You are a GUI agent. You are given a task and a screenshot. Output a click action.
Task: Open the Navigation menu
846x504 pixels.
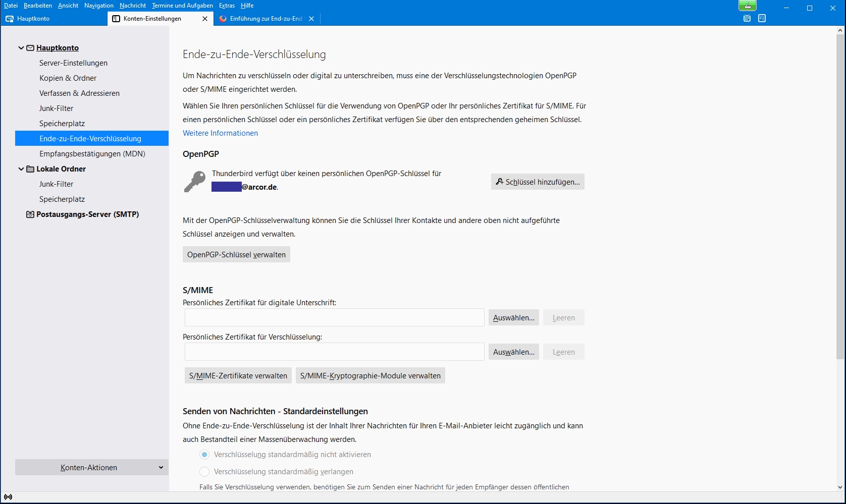click(x=99, y=6)
